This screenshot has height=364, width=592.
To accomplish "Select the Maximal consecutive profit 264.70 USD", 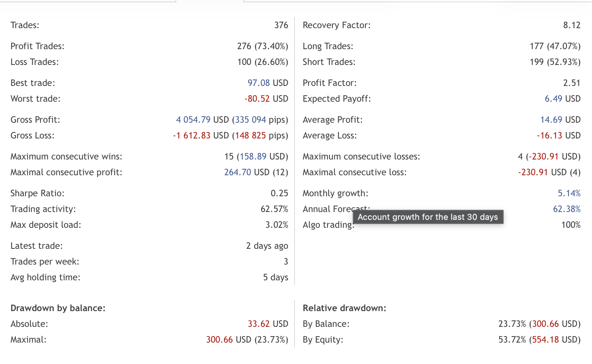I will 237,172.
